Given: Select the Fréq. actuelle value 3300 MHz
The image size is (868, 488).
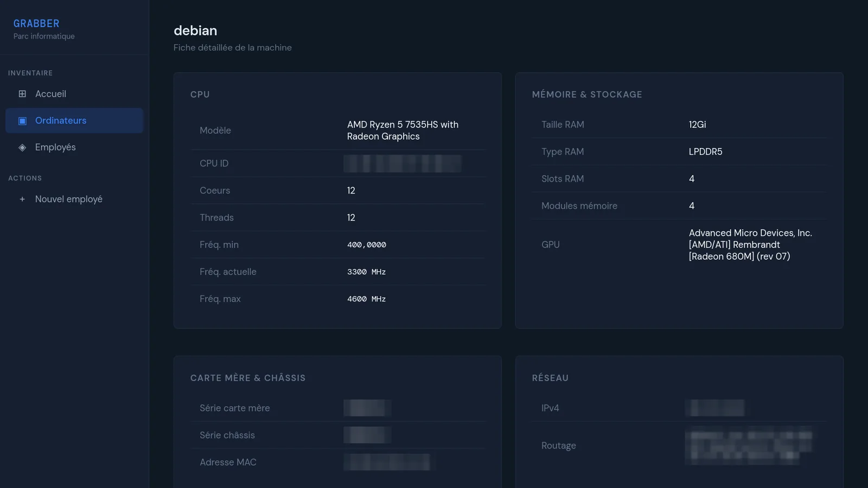Looking at the screenshot, I should tap(367, 272).
